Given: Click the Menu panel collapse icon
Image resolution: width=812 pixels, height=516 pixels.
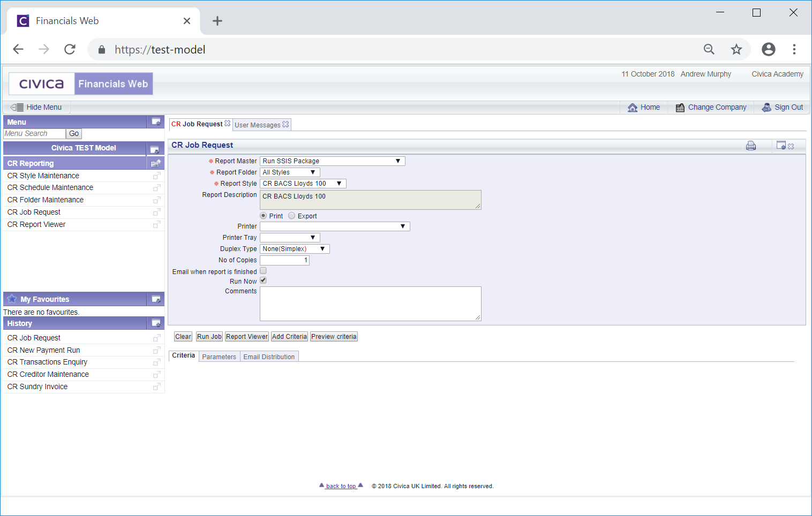Looking at the screenshot, I should tap(156, 122).
